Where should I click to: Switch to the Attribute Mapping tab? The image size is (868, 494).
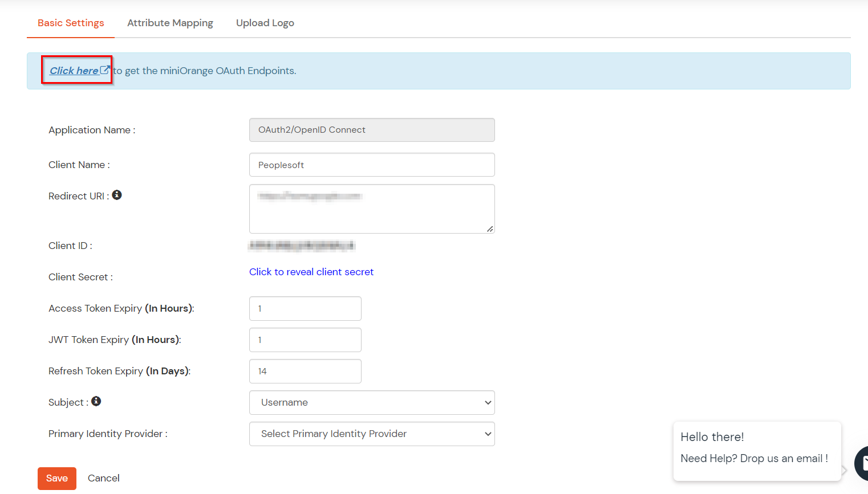click(170, 23)
